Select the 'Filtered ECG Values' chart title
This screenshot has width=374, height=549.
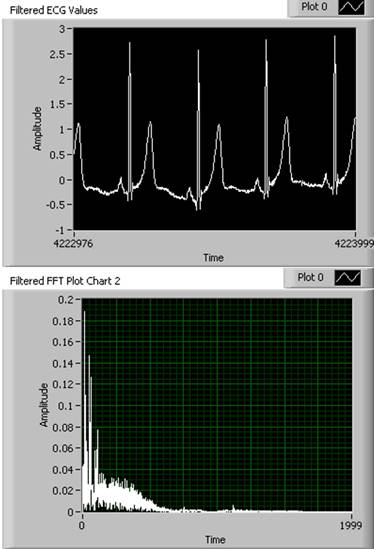[x=54, y=11]
